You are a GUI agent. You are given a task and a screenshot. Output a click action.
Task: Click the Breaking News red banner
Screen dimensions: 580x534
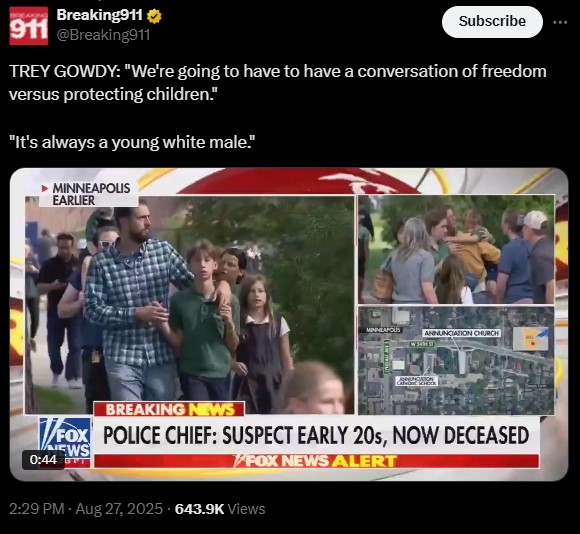169,409
